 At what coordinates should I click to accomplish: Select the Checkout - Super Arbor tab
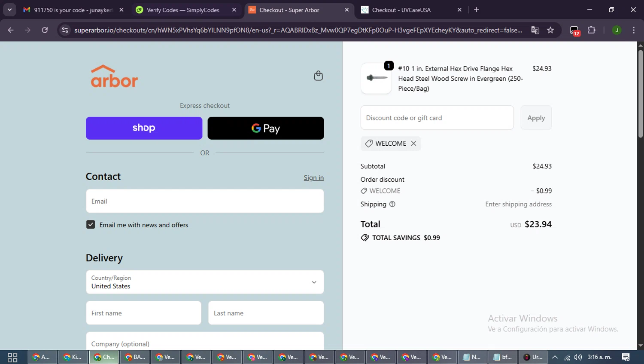[x=298, y=10]
